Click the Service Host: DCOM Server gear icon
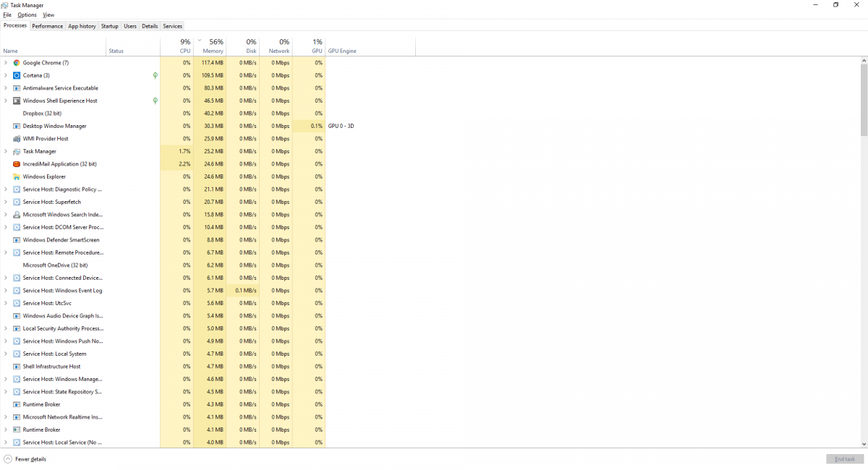Viewport: 868px width, 470px height. pos(17,227)
